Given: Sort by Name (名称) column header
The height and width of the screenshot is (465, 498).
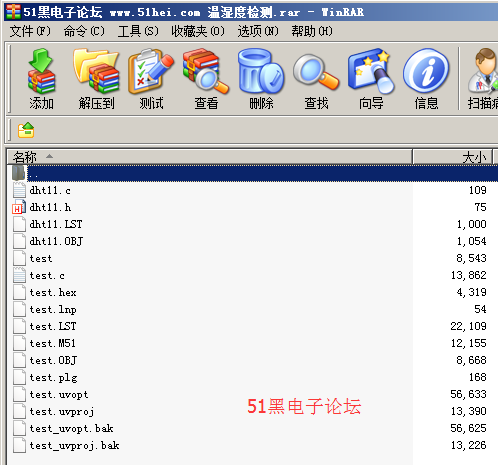Looking at the screenshot, I should point(209,157).
